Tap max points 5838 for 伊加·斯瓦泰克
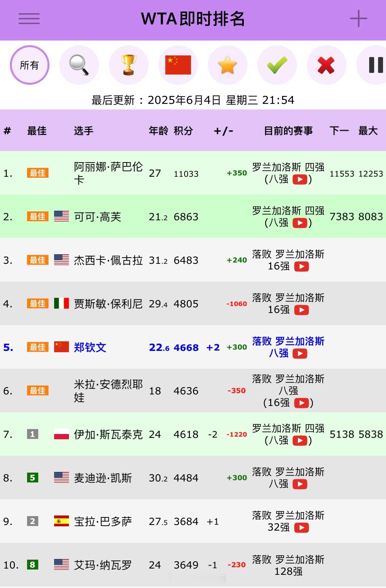386x588 pixels. click(x=371, y=434)
